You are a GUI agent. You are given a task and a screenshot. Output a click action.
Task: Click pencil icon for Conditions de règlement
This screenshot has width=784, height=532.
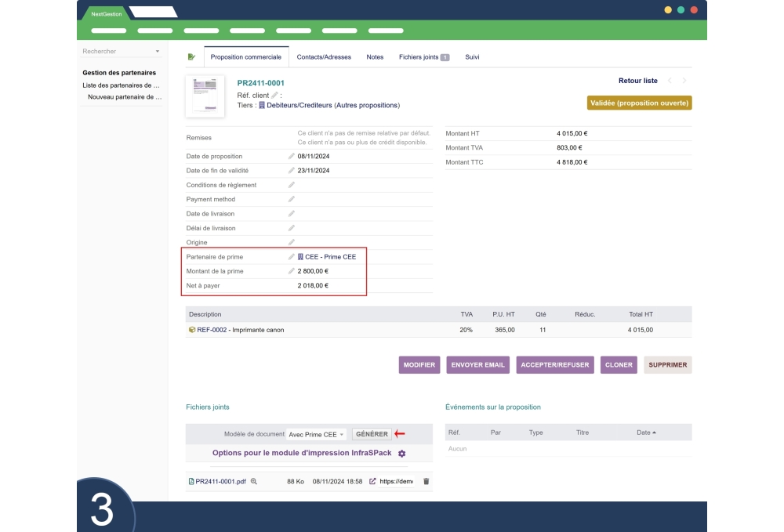coord(292,185)
